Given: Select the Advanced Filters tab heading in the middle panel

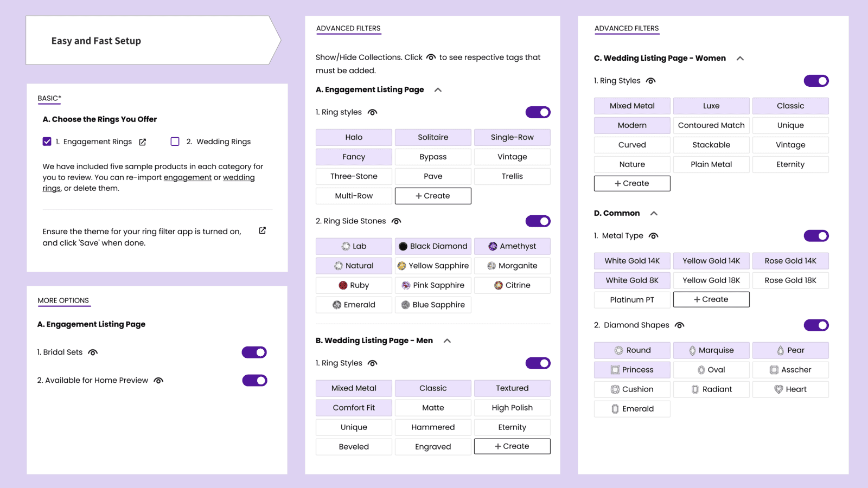Looking at the screenshot, I should point(348,29).
